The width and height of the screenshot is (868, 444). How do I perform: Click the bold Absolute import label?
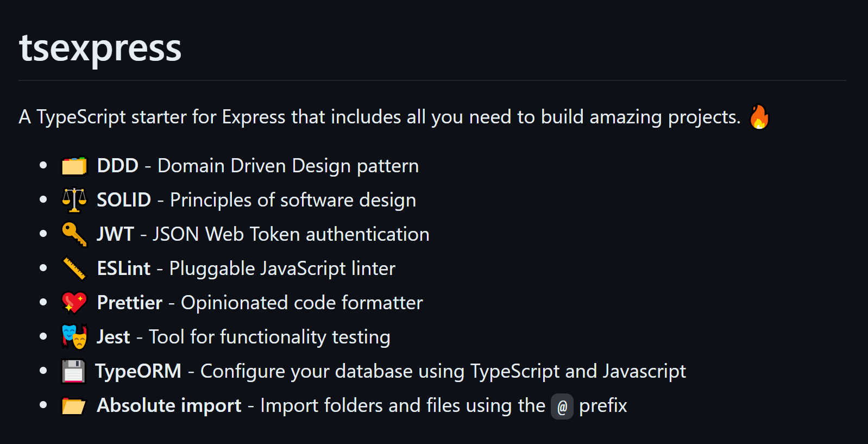point(169,405)
